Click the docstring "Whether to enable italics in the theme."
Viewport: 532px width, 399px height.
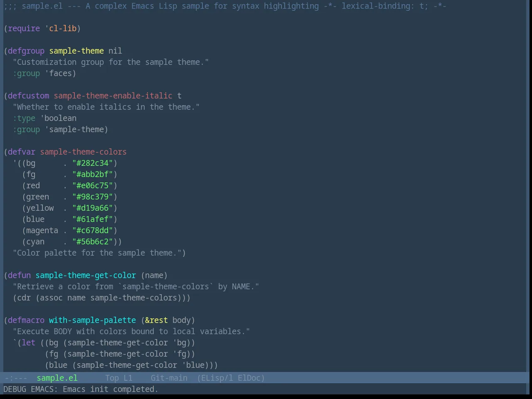tap(106, 107)
